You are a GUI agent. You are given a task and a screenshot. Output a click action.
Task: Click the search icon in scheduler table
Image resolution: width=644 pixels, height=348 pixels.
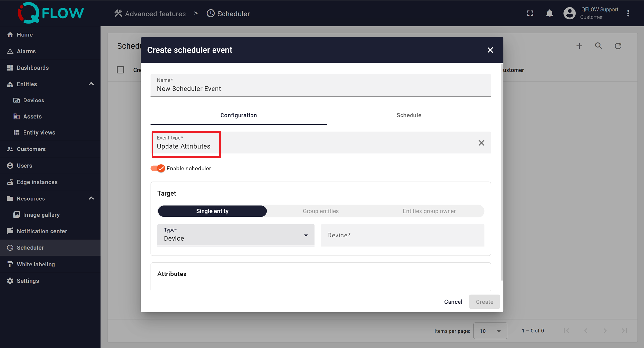[x=598, y=46]
